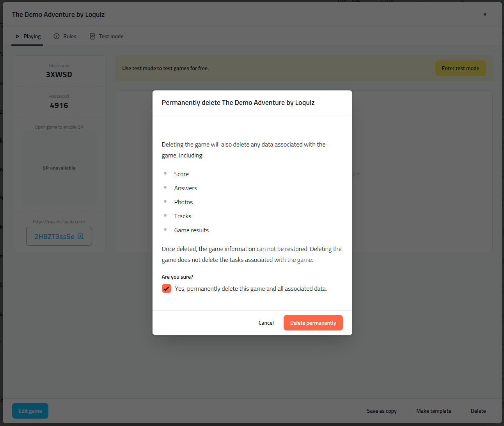This screenshot has height=426, width=504.
Task: Click Delete in the bottom bar
Action: (x=478, y=411)
